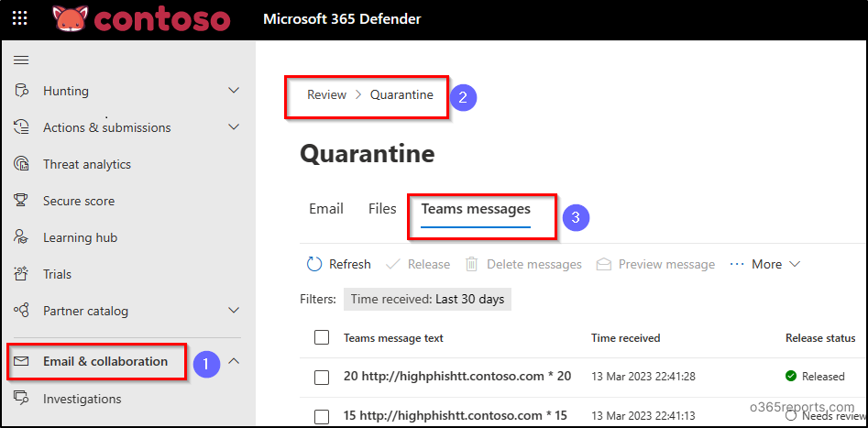Click Microsoft 365 Defender title

(x=342, y=19)
